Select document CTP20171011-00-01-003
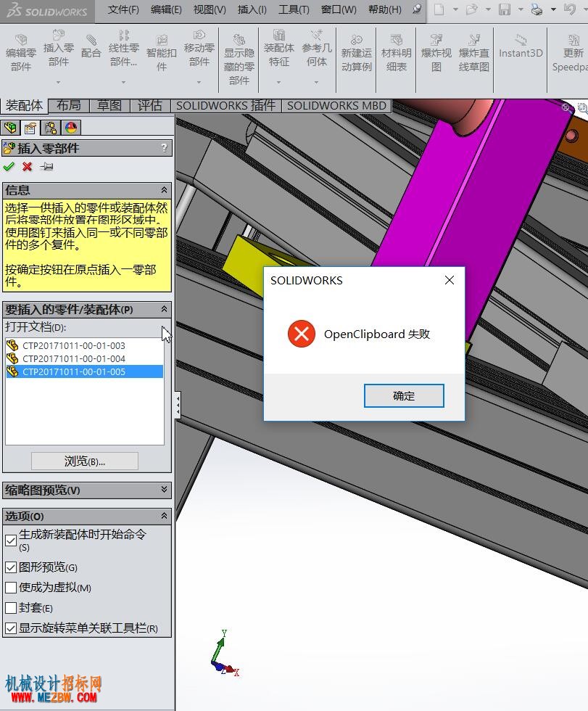The image size is (588, 711). pos(85,345)
